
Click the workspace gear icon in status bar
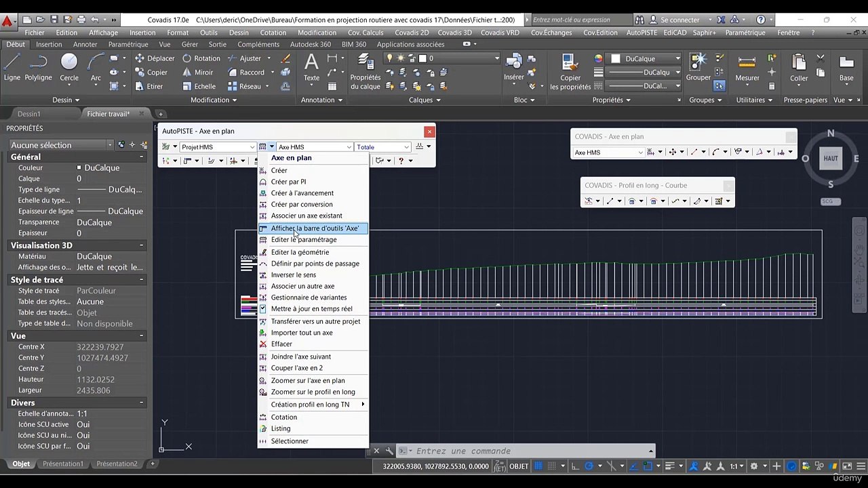pos(753,466)
